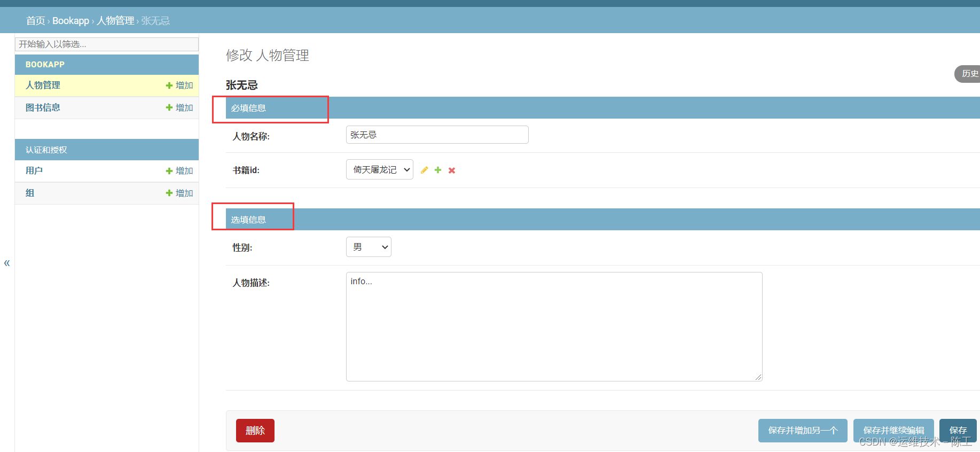This screenshot has width=980, height=452.
Task: Click the red 删除 button
Action: click(255, 431)
